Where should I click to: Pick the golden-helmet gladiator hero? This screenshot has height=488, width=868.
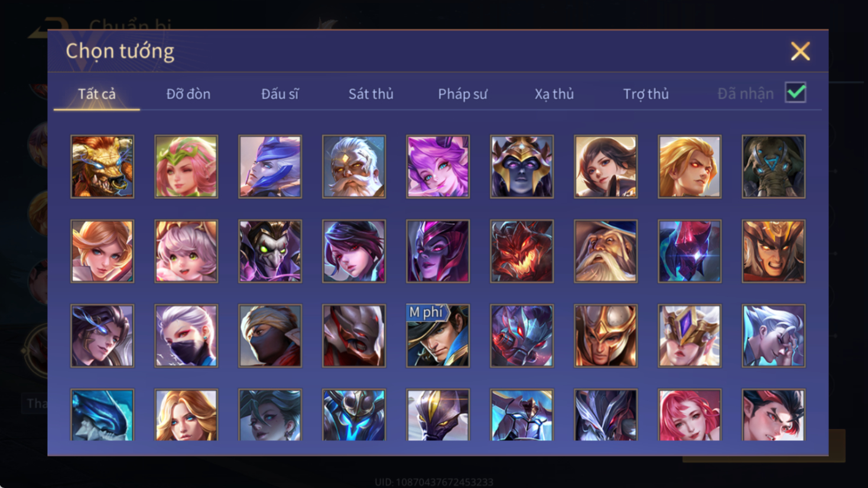click(x=606, y=336)
